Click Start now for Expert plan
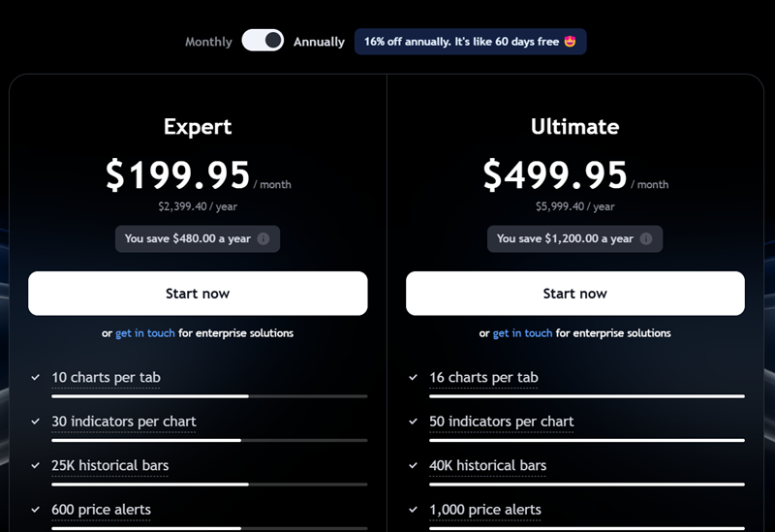The height and width of the screenshot is (532, 775). [x=198, y=294]
